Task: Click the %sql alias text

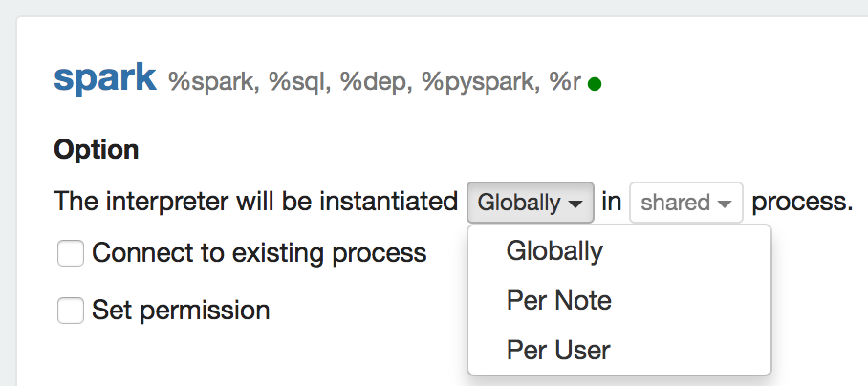Action: click(299, 82)
